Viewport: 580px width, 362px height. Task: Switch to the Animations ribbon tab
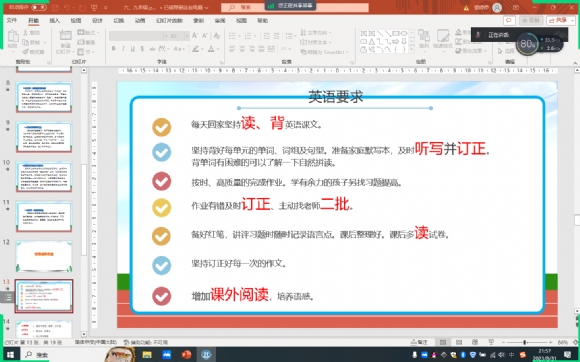(x=140, y=20)
